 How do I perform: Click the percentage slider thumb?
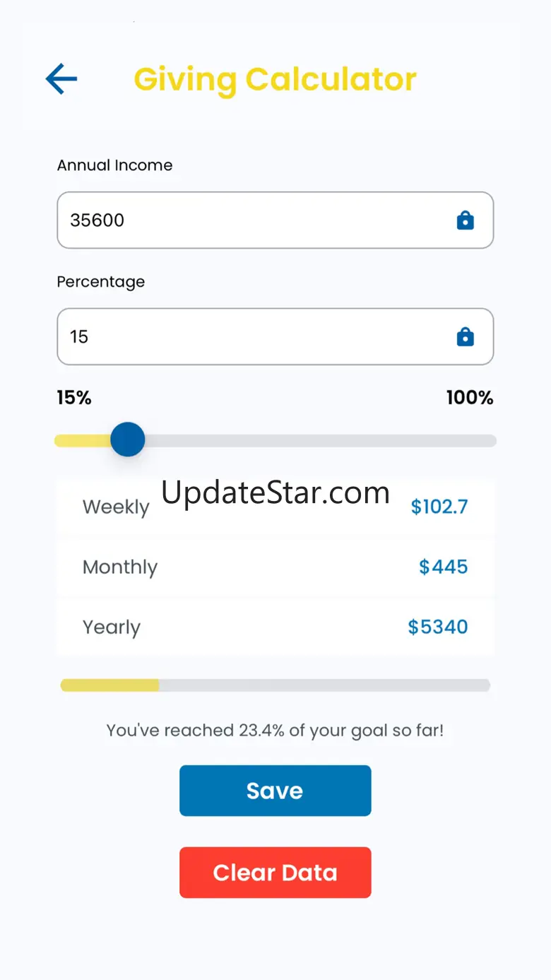click(128, 439)
